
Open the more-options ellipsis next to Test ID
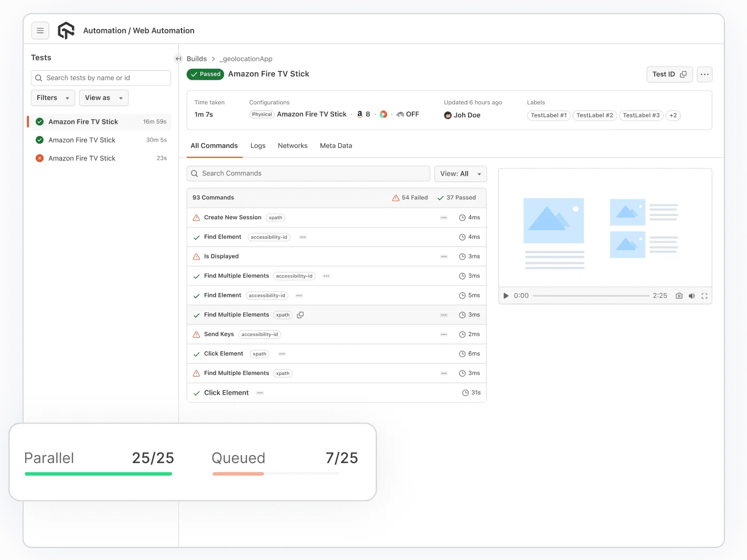705,74
